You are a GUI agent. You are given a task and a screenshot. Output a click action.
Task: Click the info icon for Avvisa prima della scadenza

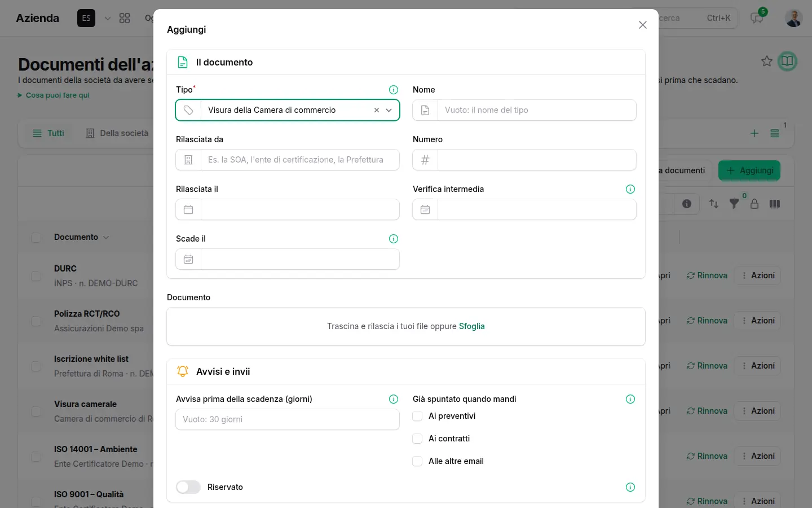coord(394,399)
